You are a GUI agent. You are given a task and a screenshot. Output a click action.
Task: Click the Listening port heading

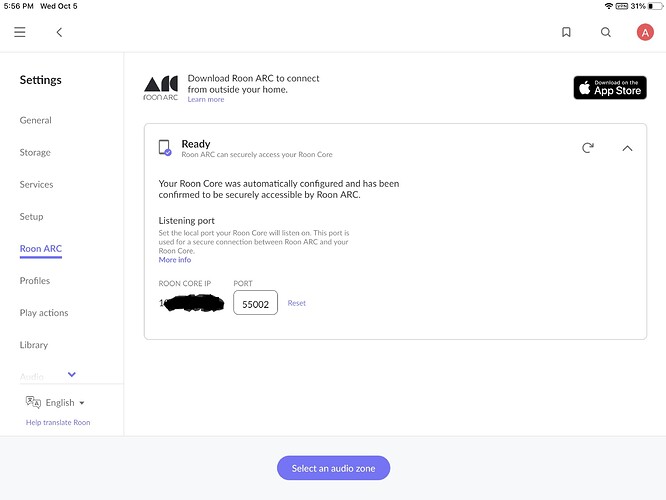tap(186, 220)
